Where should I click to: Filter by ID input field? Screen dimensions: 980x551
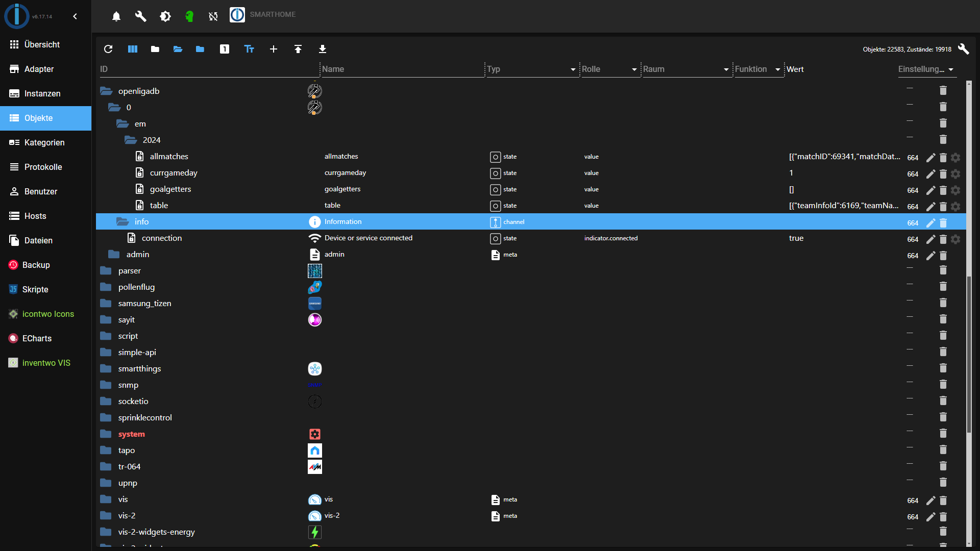[x=209, y=69]
